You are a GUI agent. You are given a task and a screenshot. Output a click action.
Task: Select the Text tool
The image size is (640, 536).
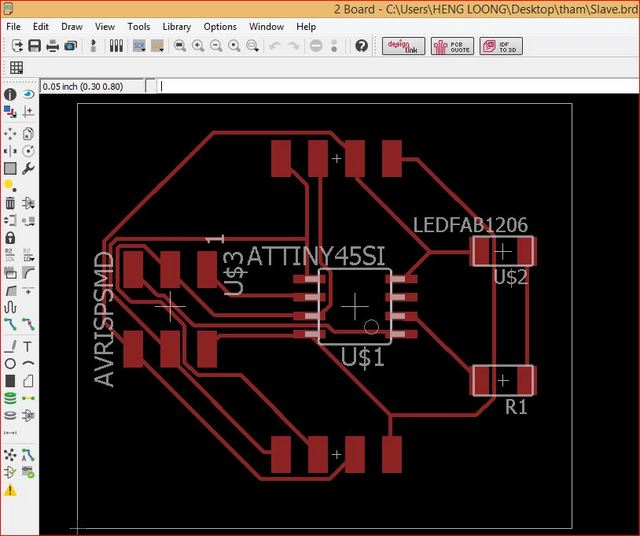(27, 347)
